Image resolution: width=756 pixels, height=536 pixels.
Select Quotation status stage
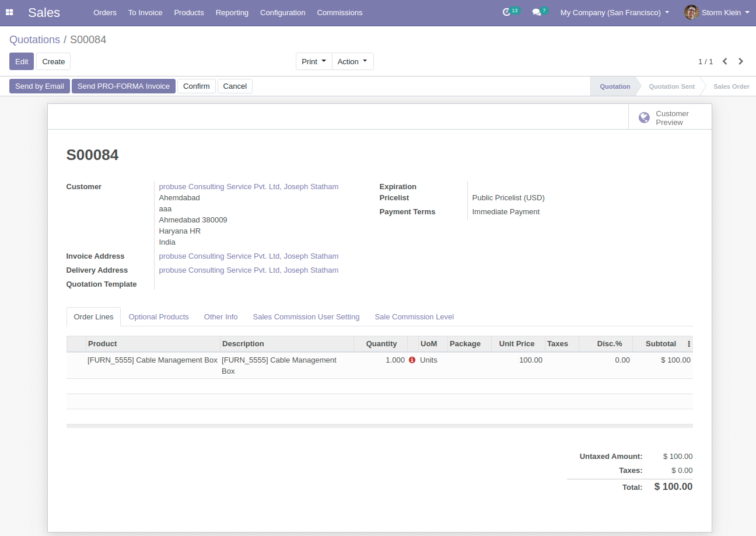coord(615,86)
